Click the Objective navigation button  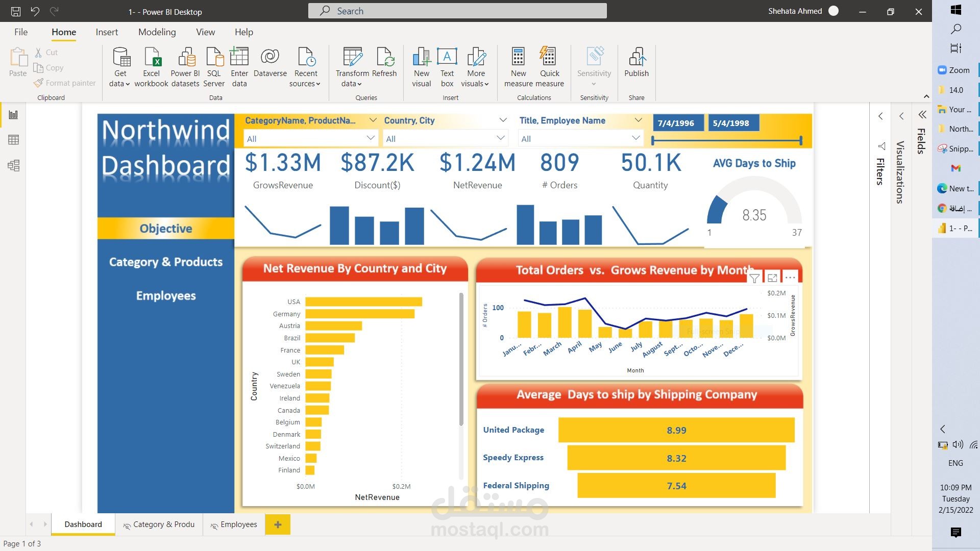tap(166, 229)
